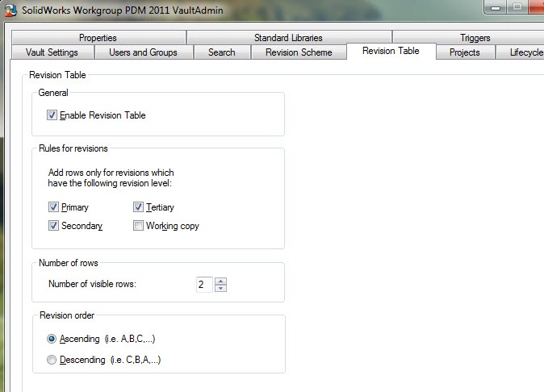Select Ascending revision order
This screenshot has height=392, width=544.
click(52, 339)
